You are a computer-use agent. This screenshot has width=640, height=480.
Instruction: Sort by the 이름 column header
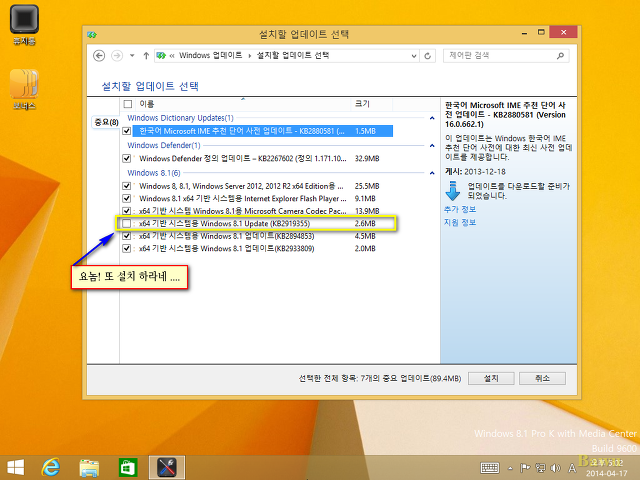tap(244, 104)
